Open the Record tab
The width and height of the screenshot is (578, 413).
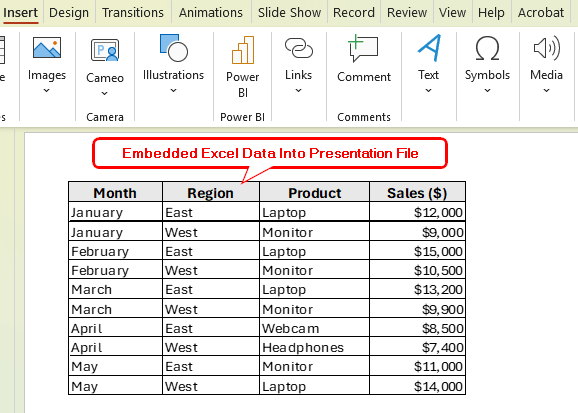[x=354, y=13]
